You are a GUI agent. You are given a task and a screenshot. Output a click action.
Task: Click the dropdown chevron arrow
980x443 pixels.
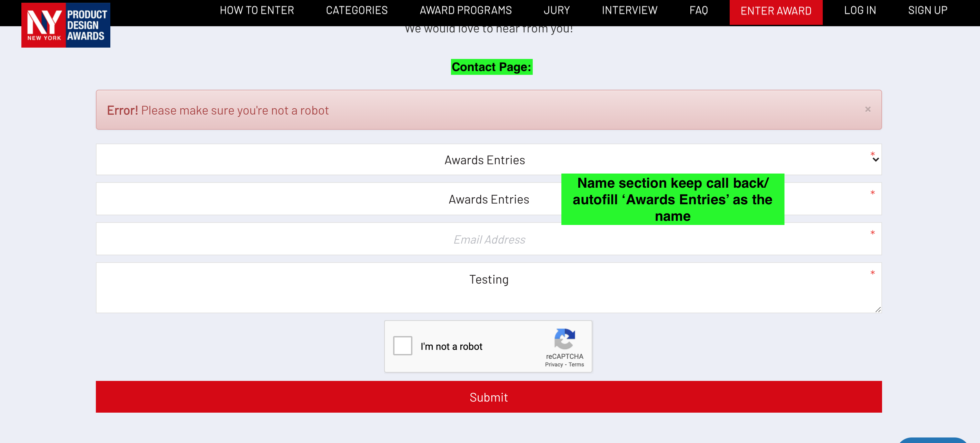click(876, 160)
